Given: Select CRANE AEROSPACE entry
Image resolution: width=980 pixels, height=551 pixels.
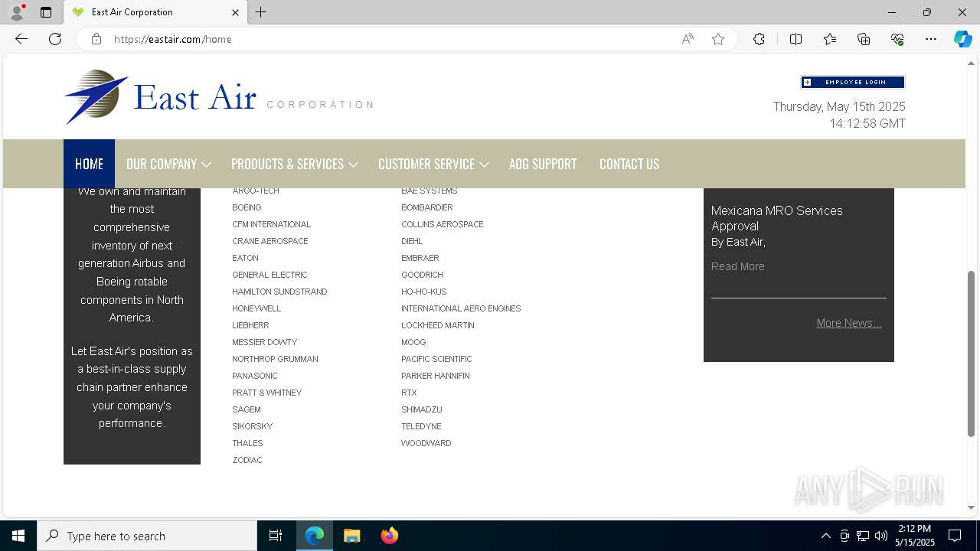Looking at the screenshot, I should coord(270,241).
